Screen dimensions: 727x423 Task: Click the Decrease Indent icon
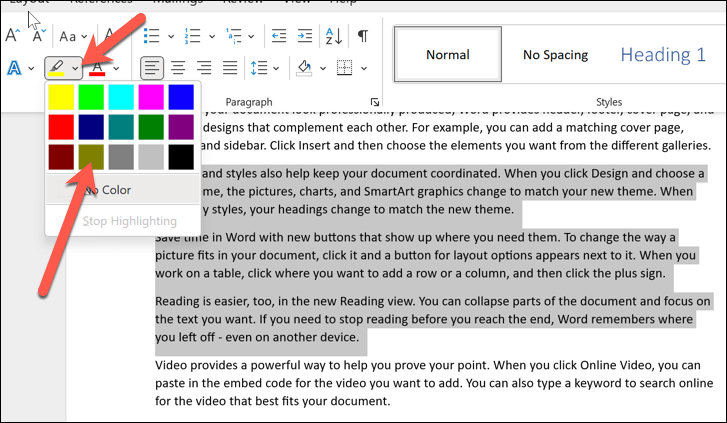(279, 36)
